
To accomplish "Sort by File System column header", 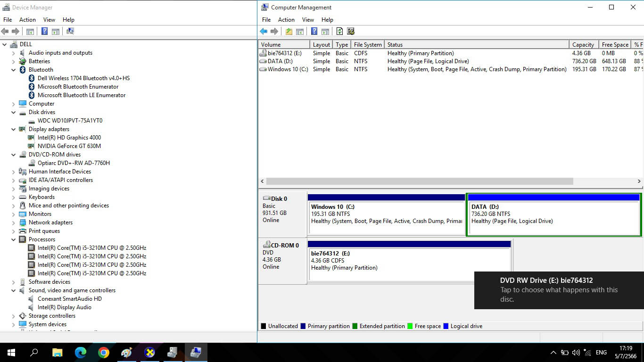I will pyautogui.click(x=368, y=44).
